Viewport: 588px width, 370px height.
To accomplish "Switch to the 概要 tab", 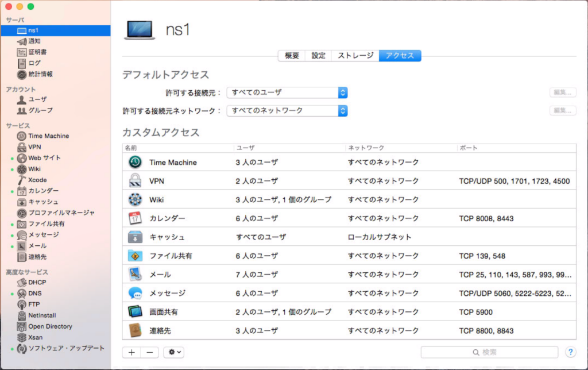I will (x=291, y=56).
